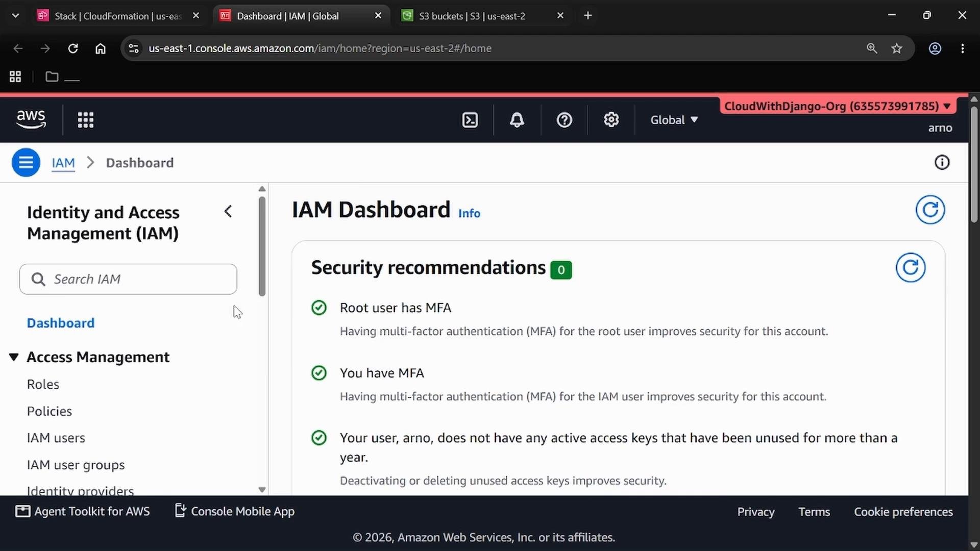Viewport: 980px width, 551px height.
Task: Click the green zero recommendations badge
Action: click(x=561, y=270)
